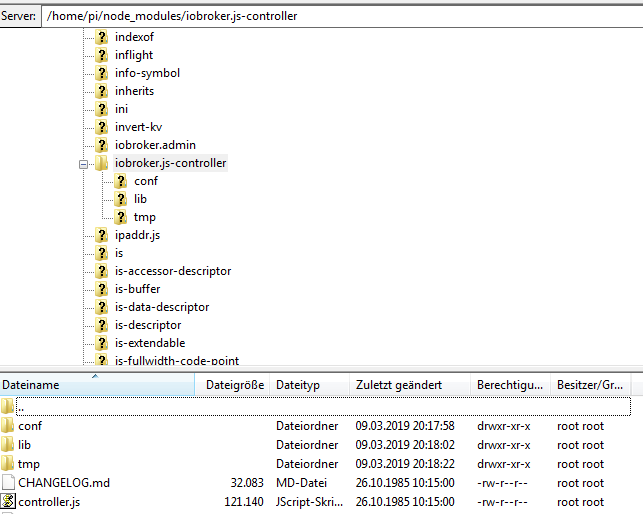Image resolution: width=643 pixels, height=514 pixels.
Task: Sort by Berechtigungen column header
Action: 511,385
